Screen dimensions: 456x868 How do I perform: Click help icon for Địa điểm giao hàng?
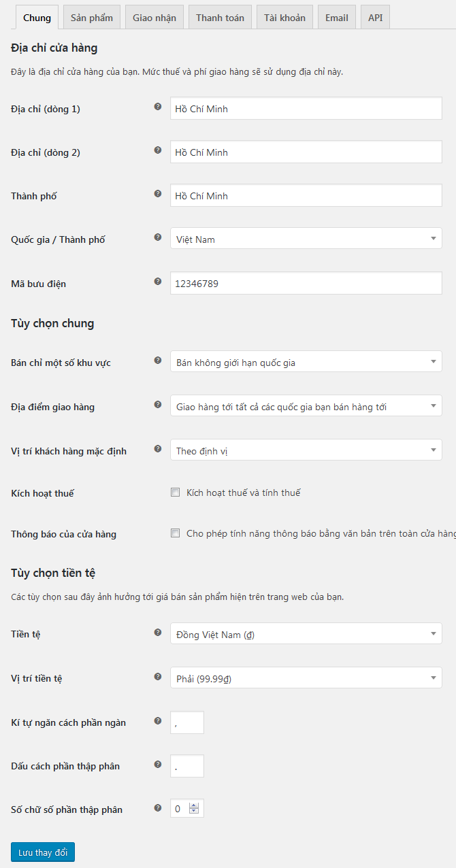click(158, 405)
